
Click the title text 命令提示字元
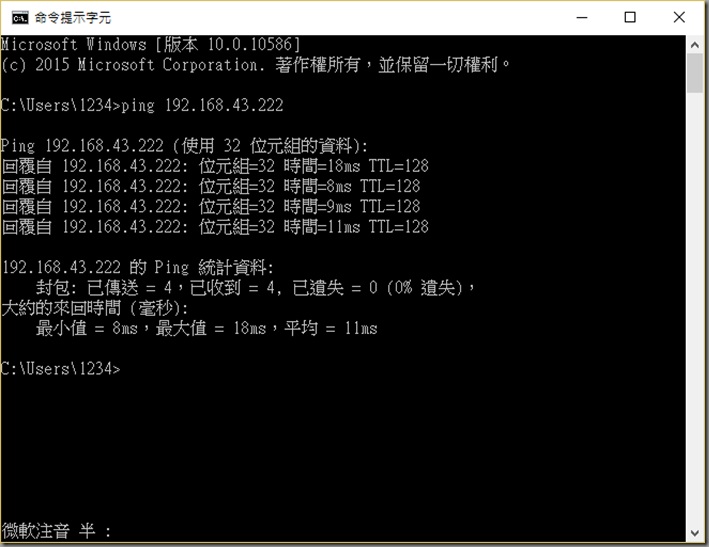[x=73, y=18]
